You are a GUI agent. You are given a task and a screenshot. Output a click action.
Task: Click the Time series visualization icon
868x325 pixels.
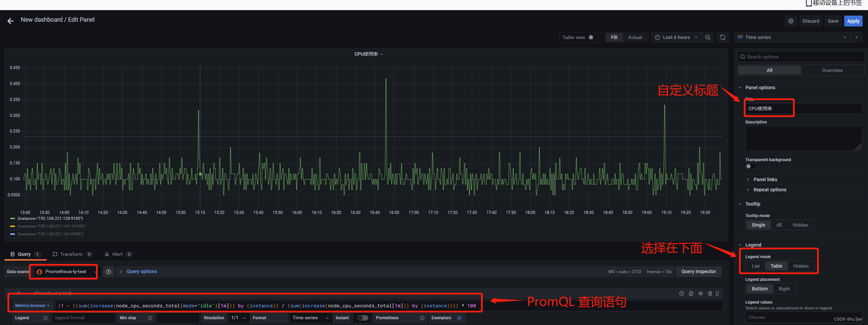tap(740, 37)
